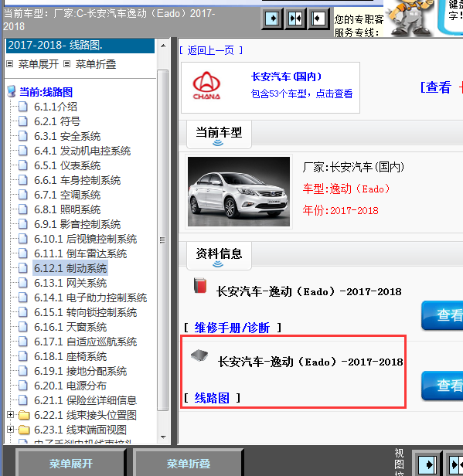Select 6.16.1 天窗系统

pyautogui.click(x=70, y=327)
